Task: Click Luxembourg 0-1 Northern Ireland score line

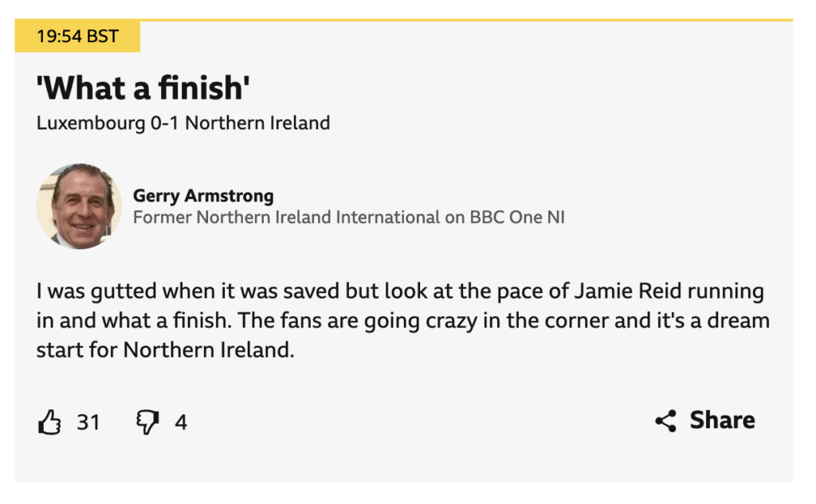Action: (x=183, y=123)
